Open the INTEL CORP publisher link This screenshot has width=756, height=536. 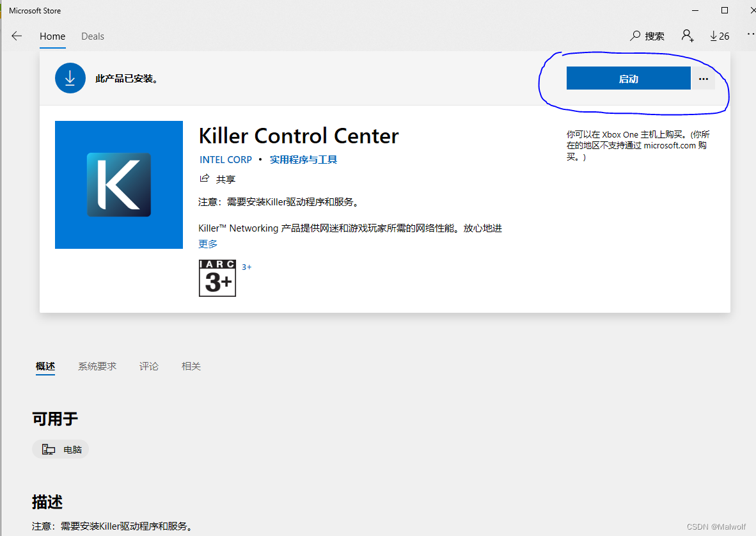point(226,159)
